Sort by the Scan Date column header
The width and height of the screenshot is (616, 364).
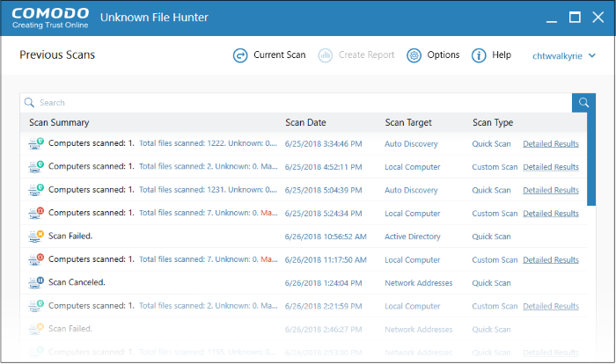coord(305,122)
